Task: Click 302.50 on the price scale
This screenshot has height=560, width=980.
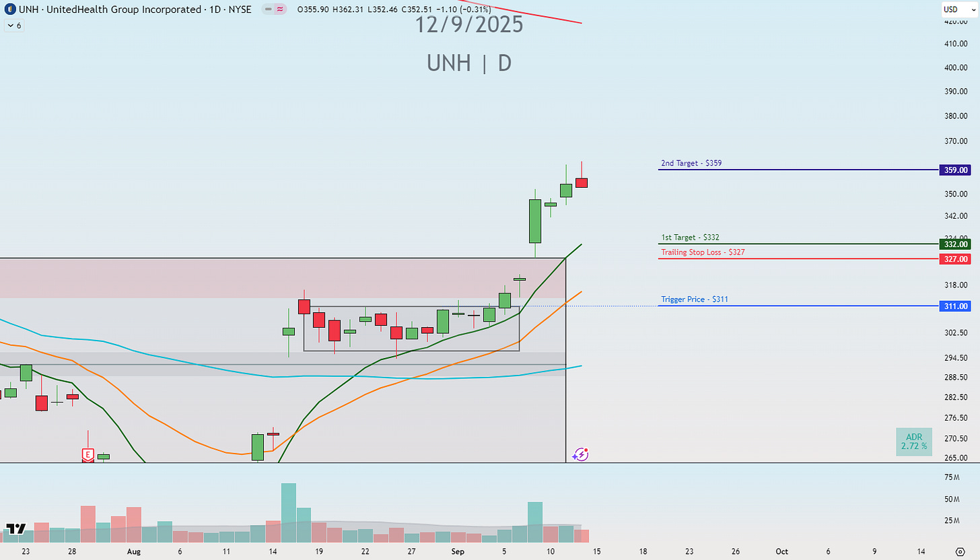Action: [x=956, y=333]
